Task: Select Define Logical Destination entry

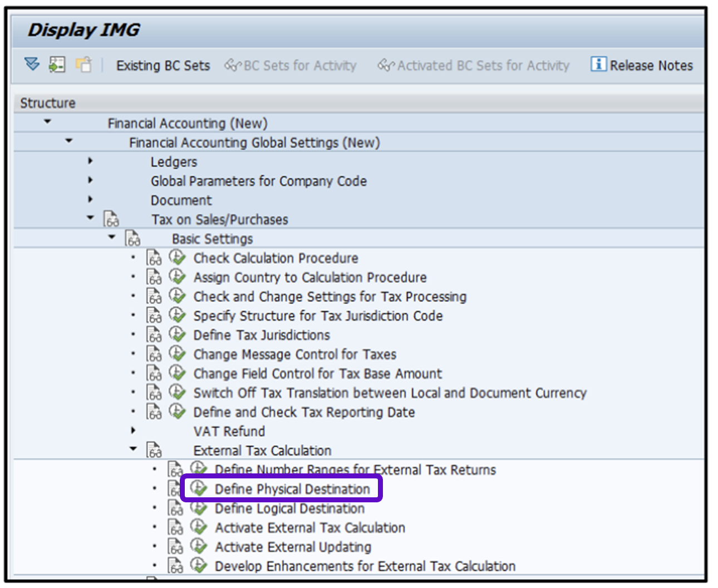Action: click(289, 508)
